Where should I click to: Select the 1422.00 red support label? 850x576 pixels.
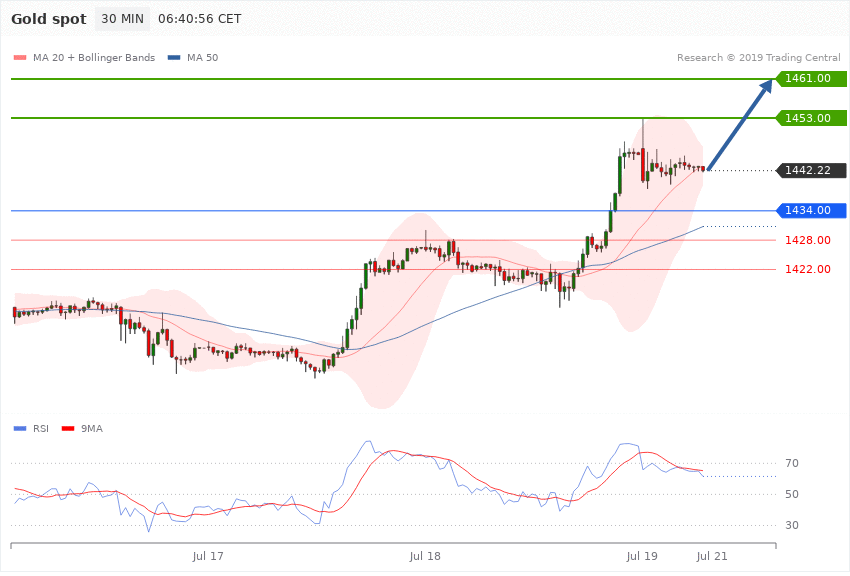click(808, 269)
